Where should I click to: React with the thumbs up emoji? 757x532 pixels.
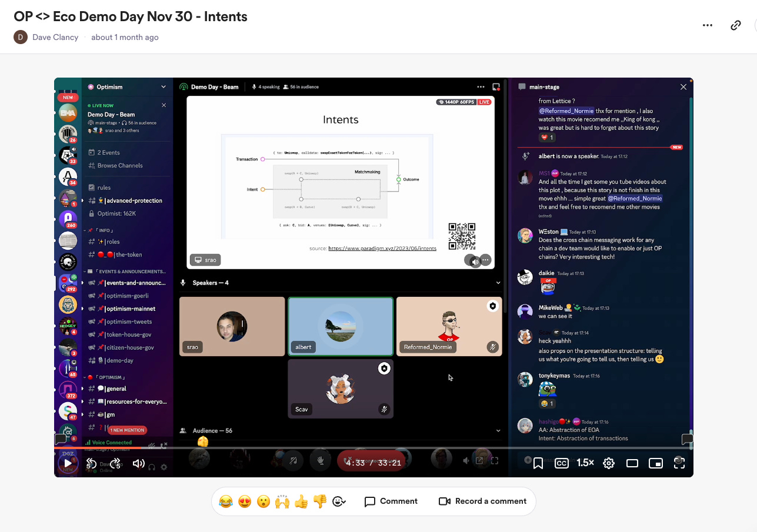coord(301,501)
